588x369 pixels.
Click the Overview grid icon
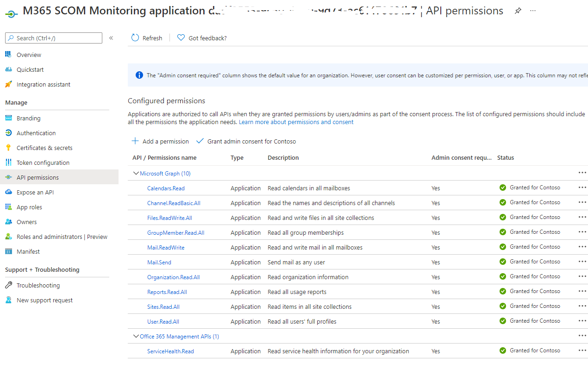[x=8, y=55]
